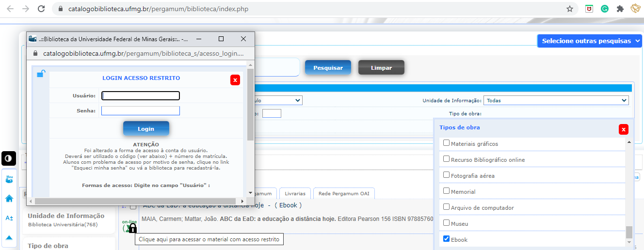The image size is (644, 250).
Task: Open the Livrarias tab
Action: click(295, 193)
